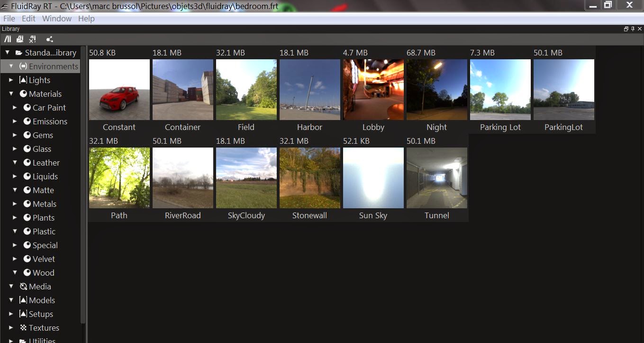Select the RiverRoad environment thumbnail
644x343 pixels.
coord(183,178)
